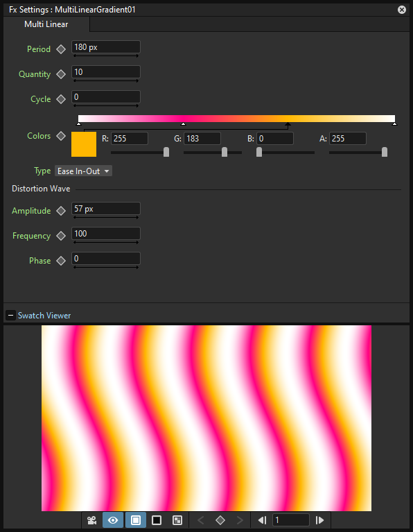Click the frame number field

291,520
